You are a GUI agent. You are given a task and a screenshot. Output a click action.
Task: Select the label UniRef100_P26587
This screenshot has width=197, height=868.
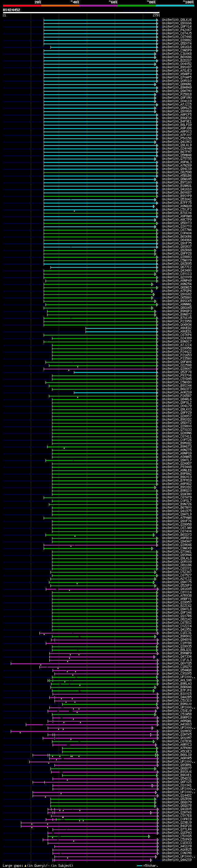(177, 396)
